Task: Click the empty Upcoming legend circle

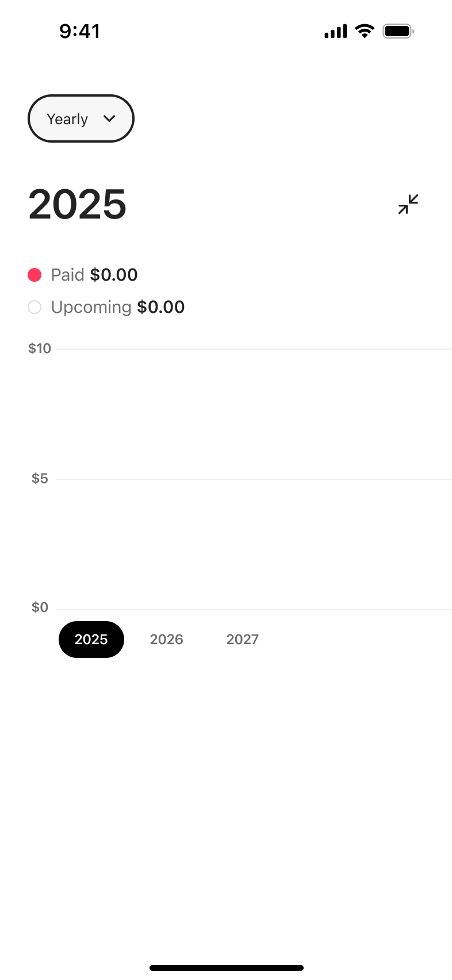Action: point(35,307)
